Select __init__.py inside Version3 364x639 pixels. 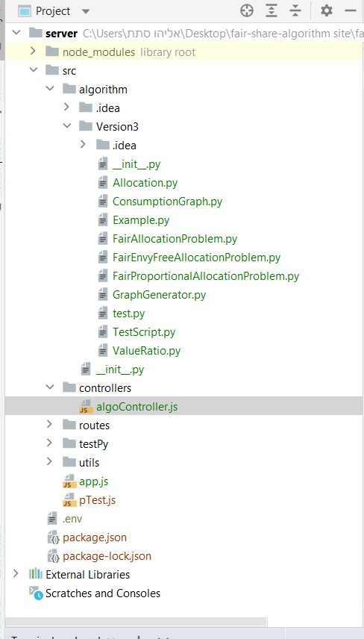click(x=136, y=163)
